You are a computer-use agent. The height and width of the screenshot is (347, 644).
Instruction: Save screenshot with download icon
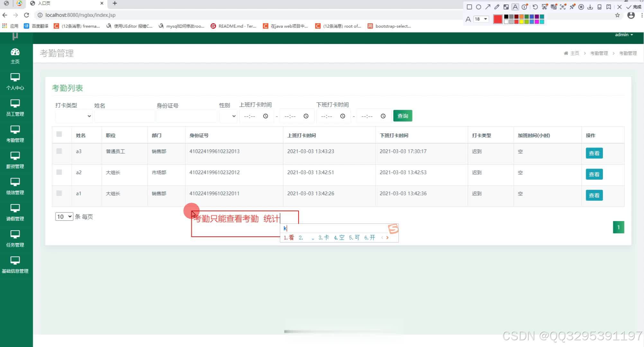point(590,7)
